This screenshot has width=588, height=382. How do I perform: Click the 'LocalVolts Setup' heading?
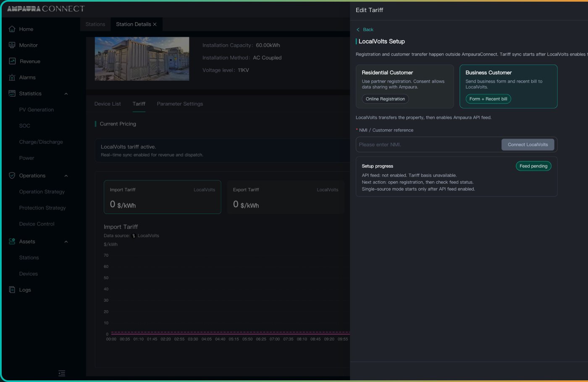coord(381,41)
